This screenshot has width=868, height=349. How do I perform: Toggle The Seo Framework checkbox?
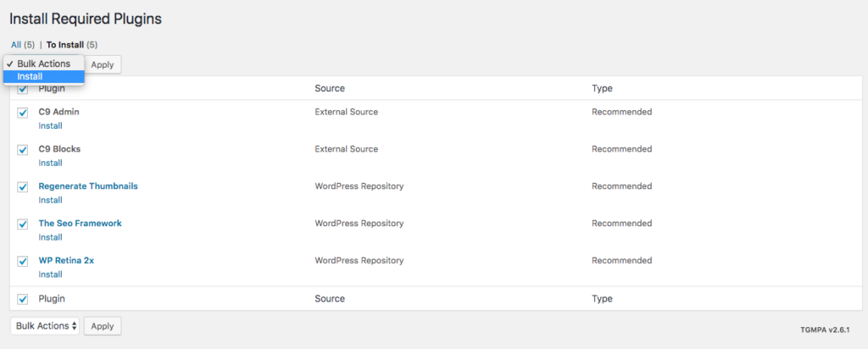(x=23, y=224)
